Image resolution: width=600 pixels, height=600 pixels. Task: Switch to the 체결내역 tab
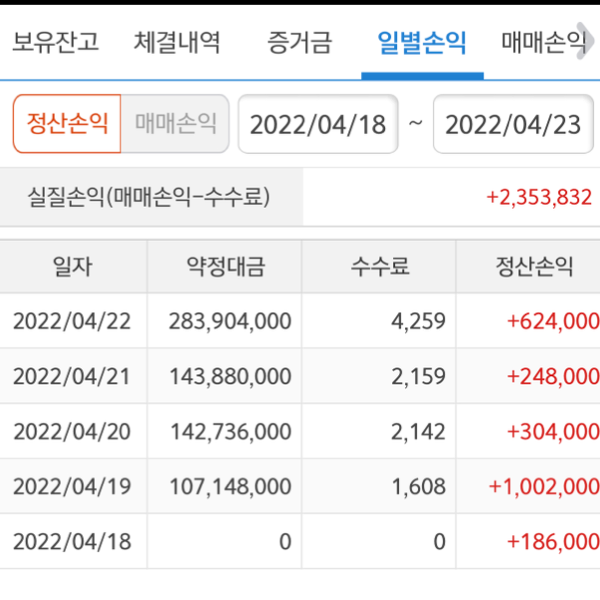click(177, 43)
